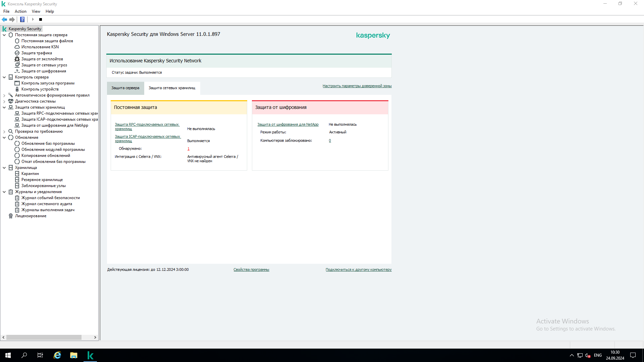This screenshot has width=644, height=362.
Task: Click the Forward arrow toolbar icon
Action: 12,19
